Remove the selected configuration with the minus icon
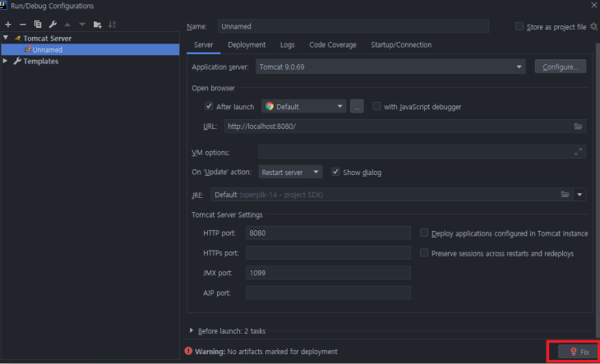600x364 pixels. (22, 25)
